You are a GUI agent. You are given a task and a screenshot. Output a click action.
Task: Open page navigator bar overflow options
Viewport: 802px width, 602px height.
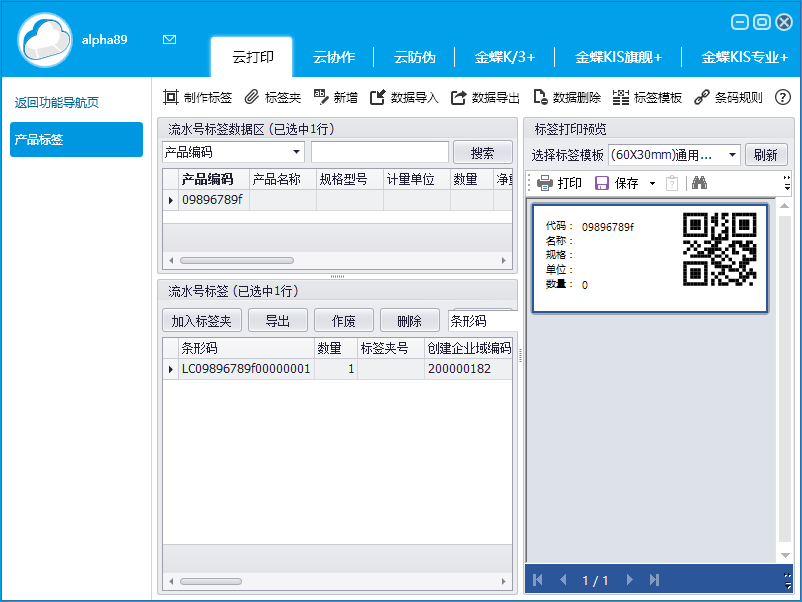pyautogui.click(x=788, y=580)
